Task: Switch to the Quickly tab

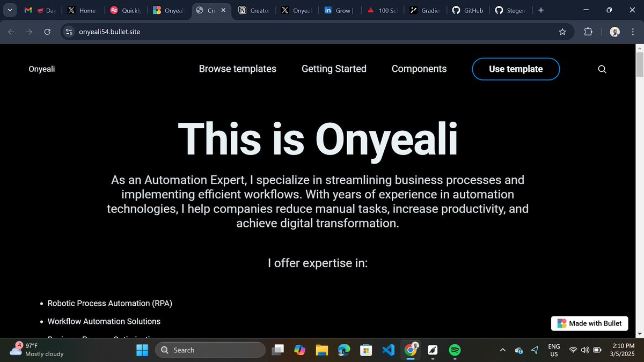Action: (x=126, y=10)
